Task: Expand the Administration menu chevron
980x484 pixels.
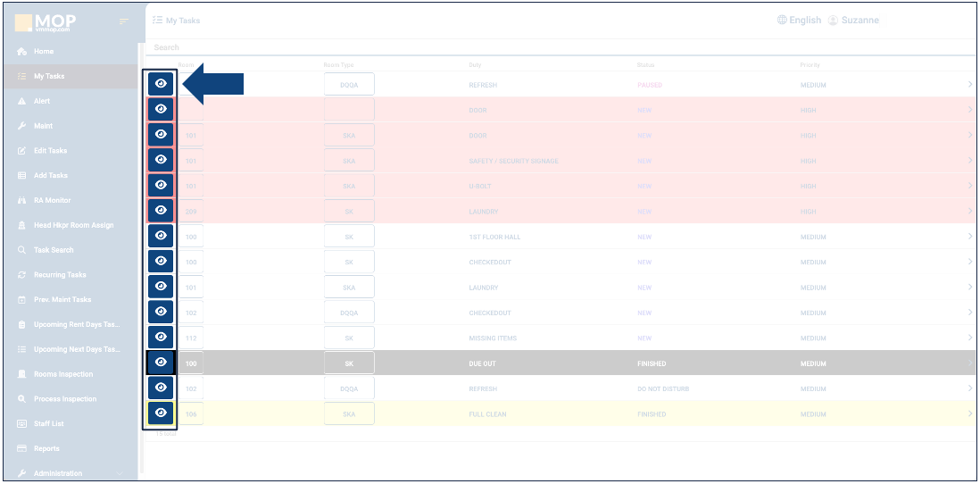Action: (120, 473)
